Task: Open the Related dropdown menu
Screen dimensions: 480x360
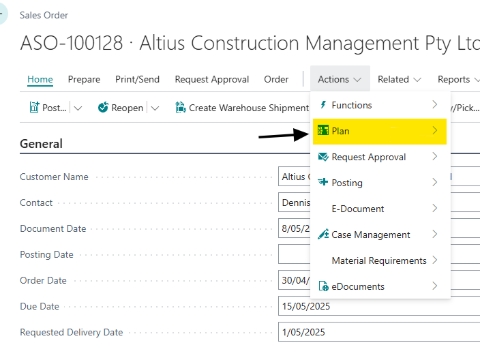Action: 399,79
